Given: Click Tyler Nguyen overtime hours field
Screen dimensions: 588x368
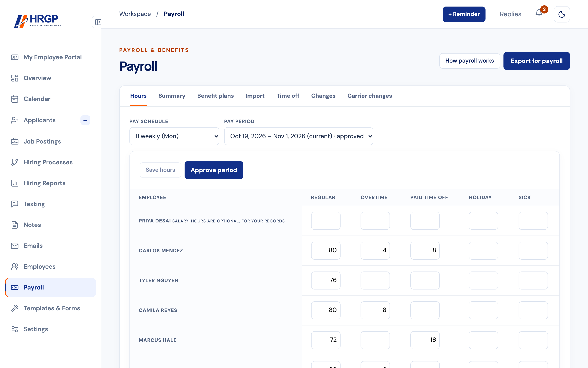Looking at the screenshot, I should (375, 280).
